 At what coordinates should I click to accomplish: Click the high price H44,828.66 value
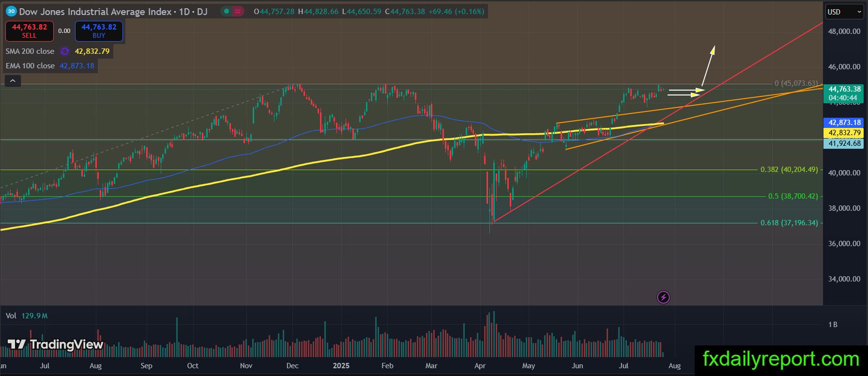[x=318, y=12]
